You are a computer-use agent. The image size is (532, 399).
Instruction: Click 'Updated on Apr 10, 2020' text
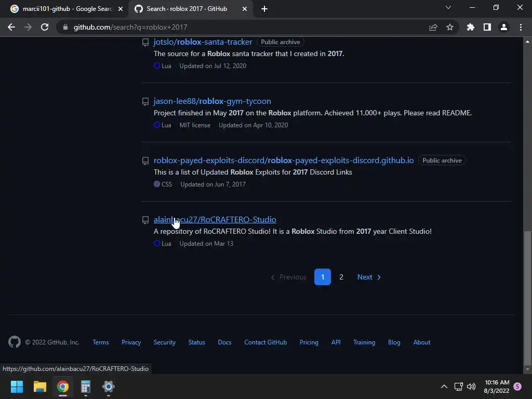(253, 125)
